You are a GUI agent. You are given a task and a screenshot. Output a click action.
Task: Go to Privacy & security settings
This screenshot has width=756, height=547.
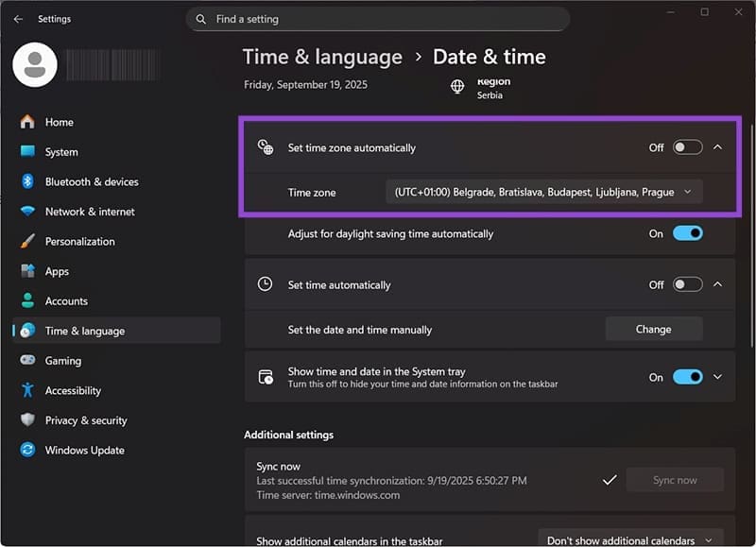pos(116,420)
